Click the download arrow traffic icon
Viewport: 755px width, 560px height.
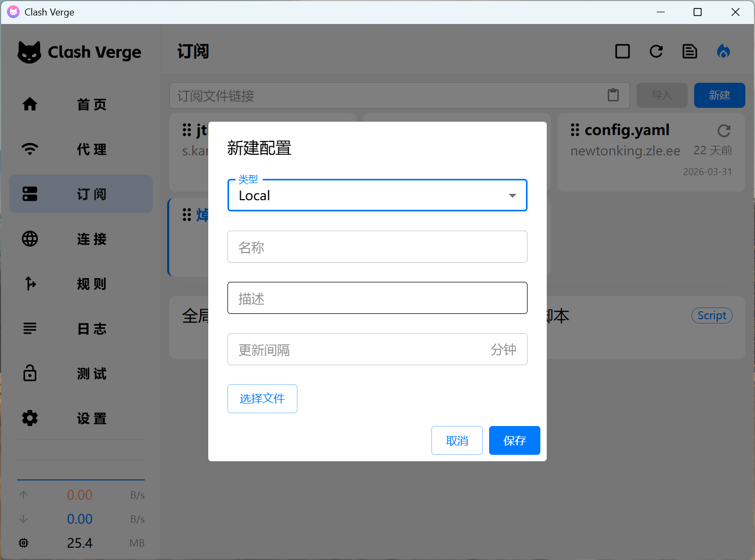23,519
